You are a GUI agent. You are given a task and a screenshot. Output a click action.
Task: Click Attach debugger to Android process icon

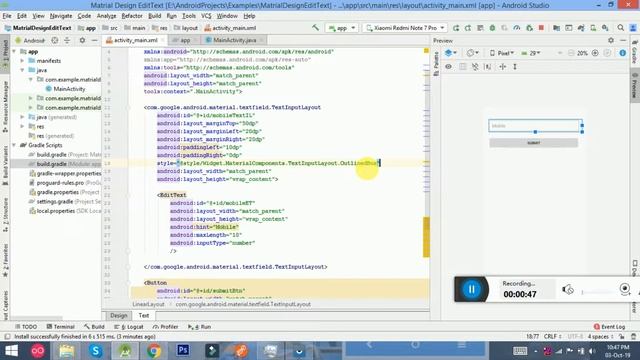point(529,28)
